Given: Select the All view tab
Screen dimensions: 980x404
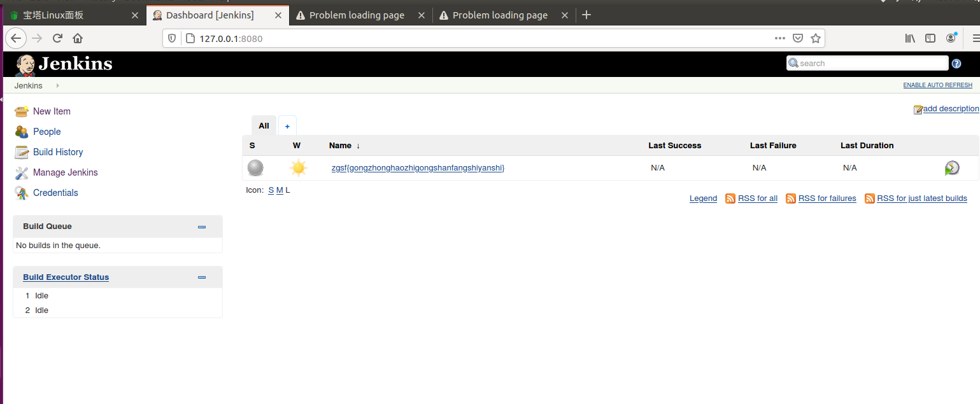Looking at the screenshot, I should [x=264, y=126].
